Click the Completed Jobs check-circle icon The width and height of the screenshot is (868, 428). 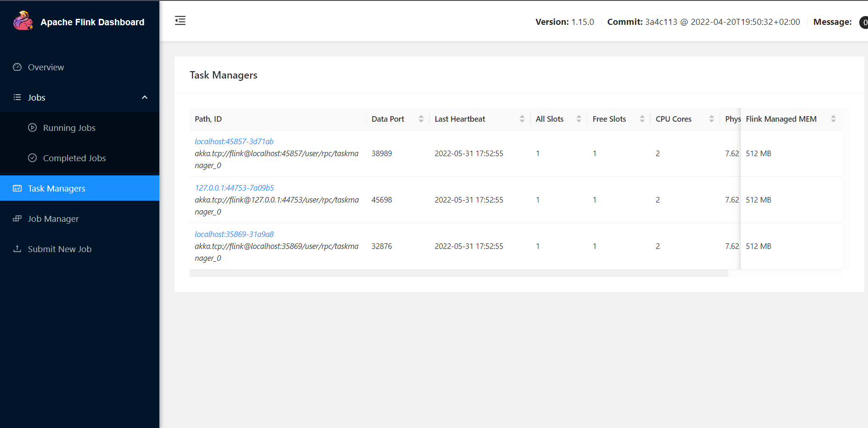[x=32, y=158]
